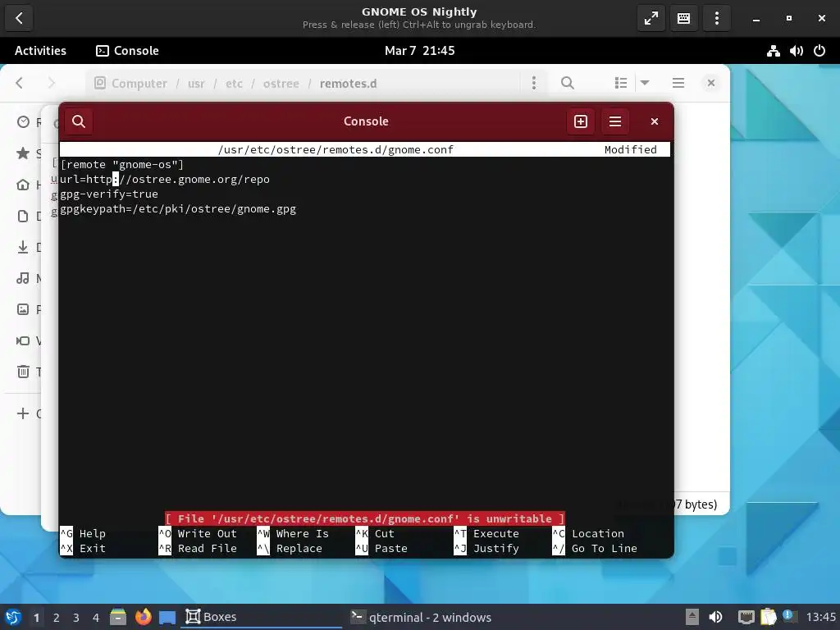Screen dimensions: 840x630
Task: Go forward in the Files window
Action: pyautogui.click(x=52, y=83)
